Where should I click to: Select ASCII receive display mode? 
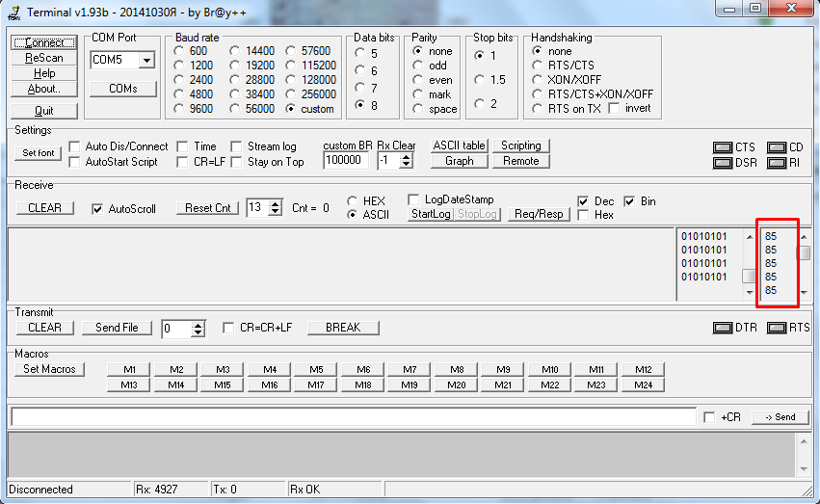point(353,215)
